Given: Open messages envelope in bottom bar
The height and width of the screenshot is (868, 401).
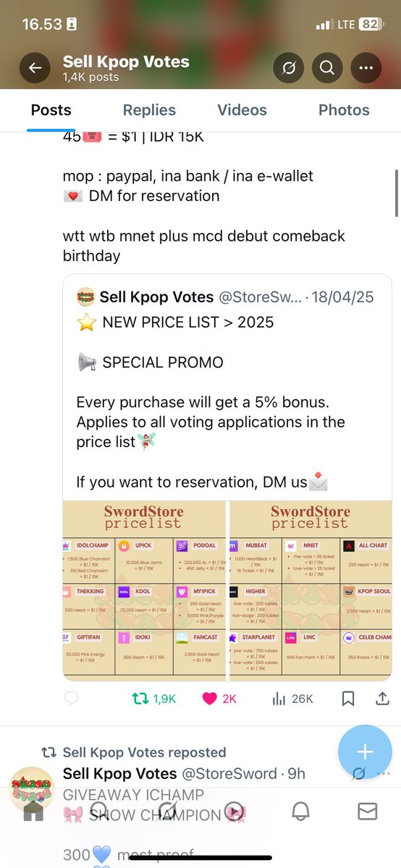Looking at the screenshot, I should [367, 812].
